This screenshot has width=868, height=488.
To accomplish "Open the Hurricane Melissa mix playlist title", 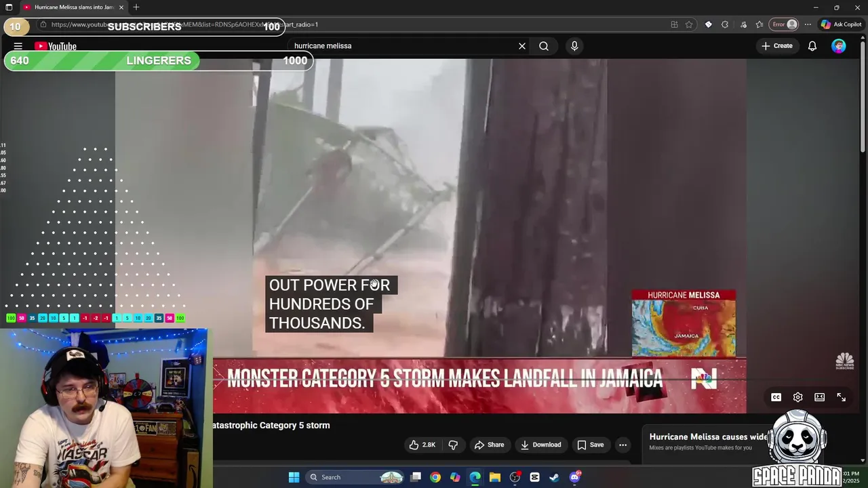I will tap(709, 436).
